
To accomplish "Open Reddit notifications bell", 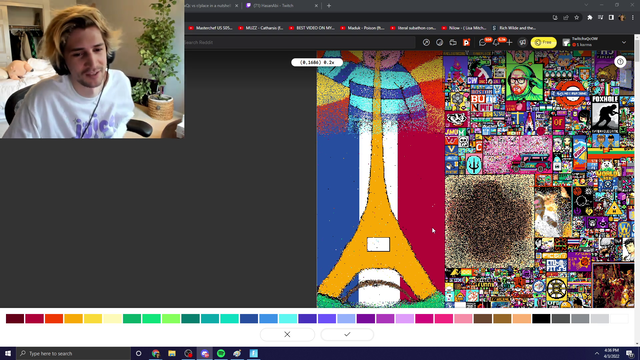I will (x=496, y=42).
